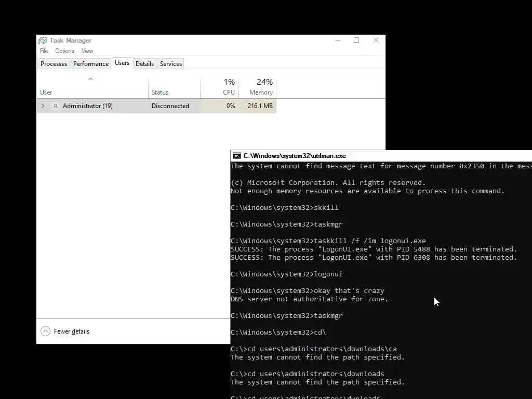Switch to the Processes tab
Viewport: 532px width, 399px height.
(x=54, y=64)
